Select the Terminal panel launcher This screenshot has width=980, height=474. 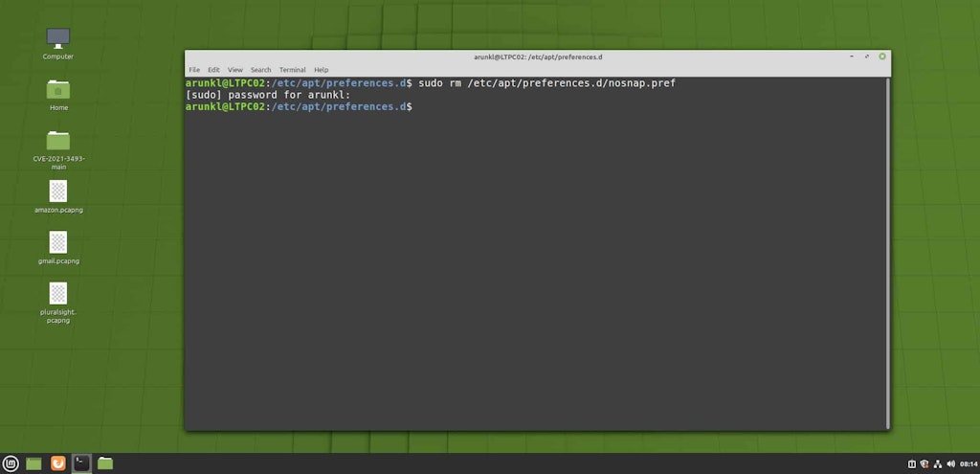click(81, 463)
